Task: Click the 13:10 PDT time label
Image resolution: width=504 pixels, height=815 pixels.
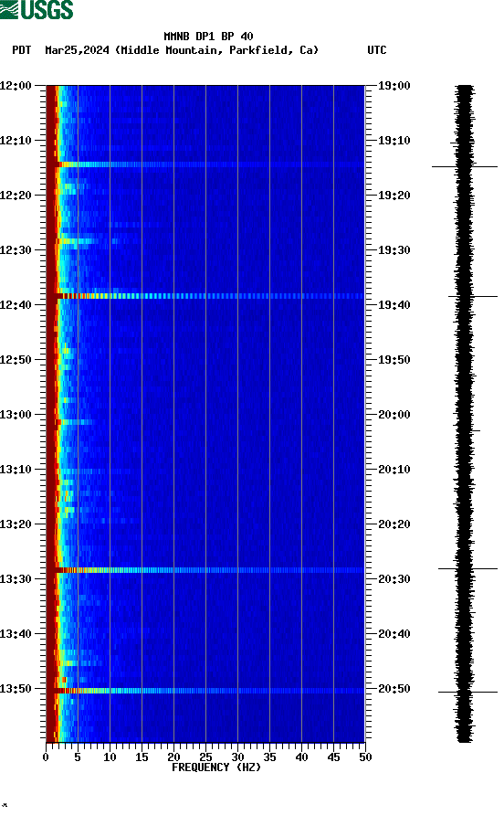Action: point(16,470)
